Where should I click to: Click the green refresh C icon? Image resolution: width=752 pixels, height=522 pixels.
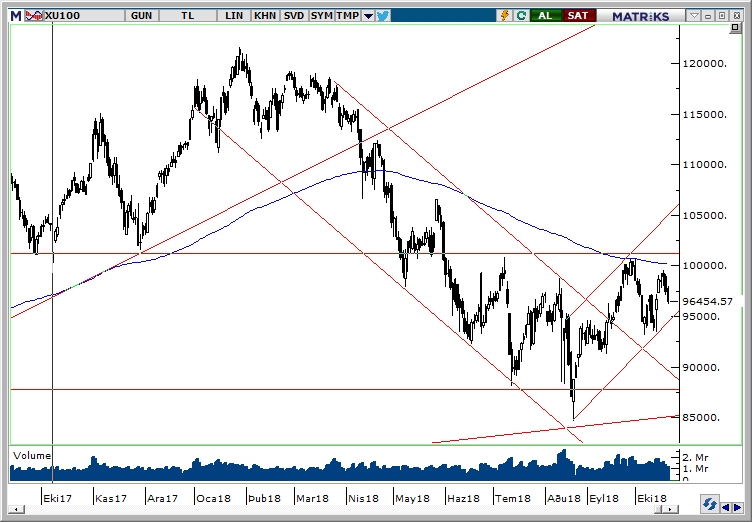coord(521,16)
